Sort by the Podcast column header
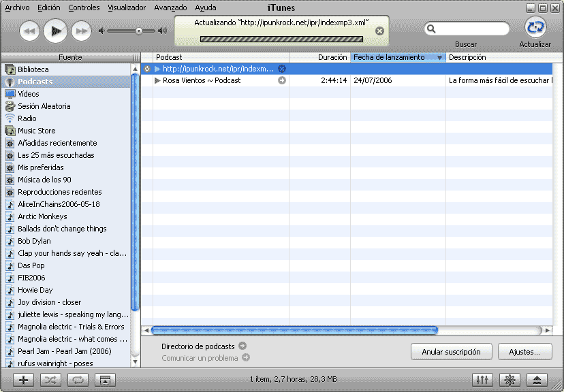564x392 pixels. (x=221, y=57)
